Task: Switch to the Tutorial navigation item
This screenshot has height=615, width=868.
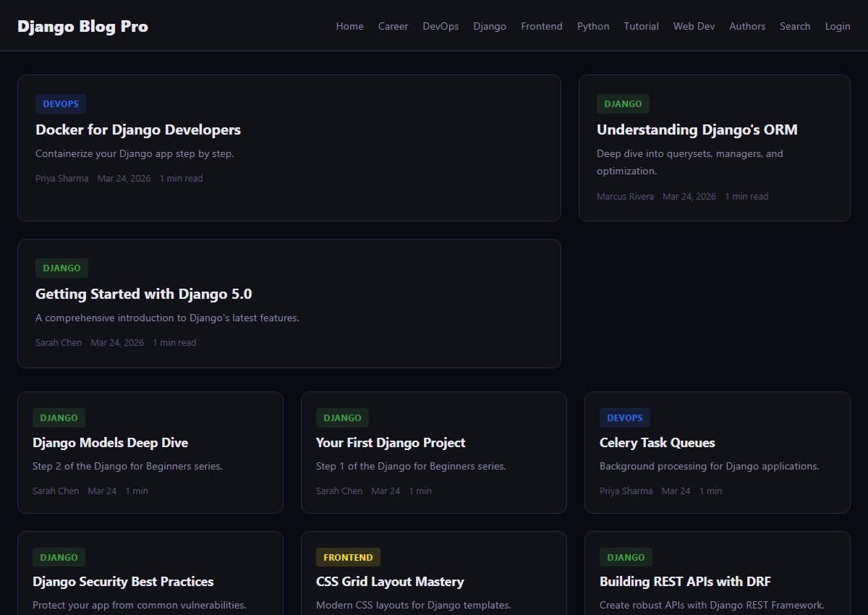Action: pyautogui.click(x=641, y=26)
